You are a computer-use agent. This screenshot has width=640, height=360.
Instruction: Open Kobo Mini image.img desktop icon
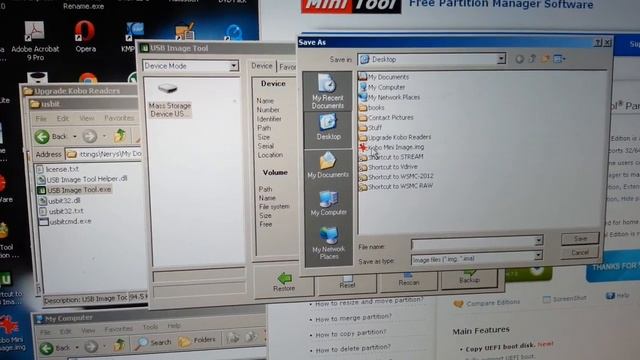tap(11, 334)
